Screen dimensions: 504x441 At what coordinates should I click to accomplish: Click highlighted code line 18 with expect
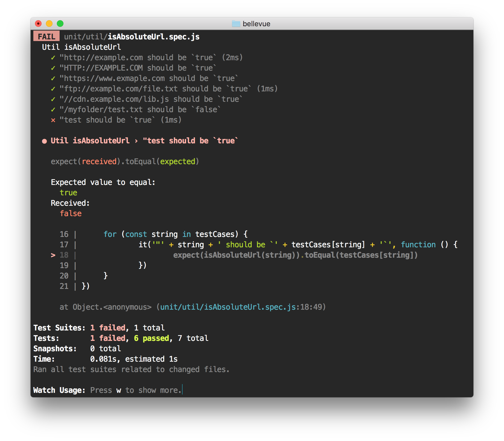234,255
